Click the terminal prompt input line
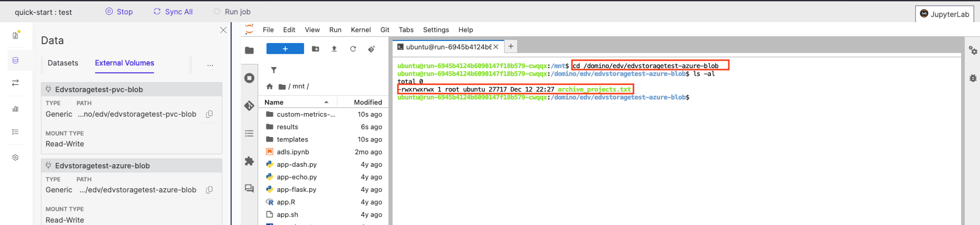This screenshot has width=980, height=225. click(x=544, y=97)
